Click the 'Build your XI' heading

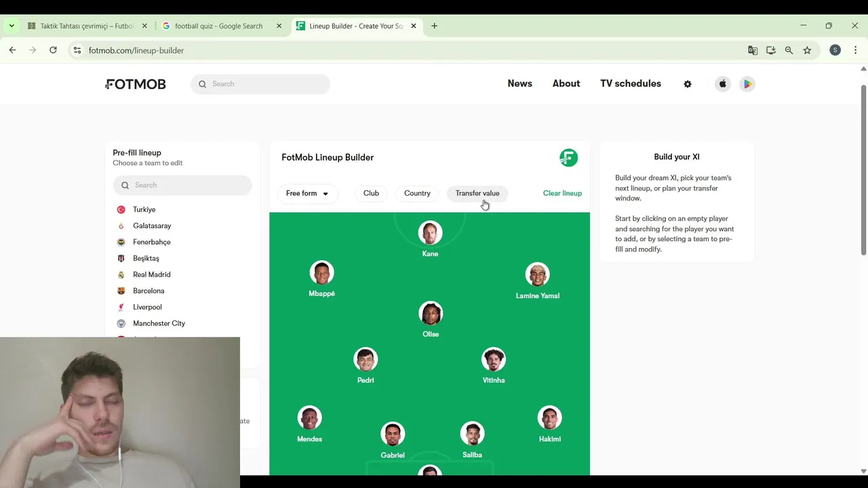click(x=677, y=157)
